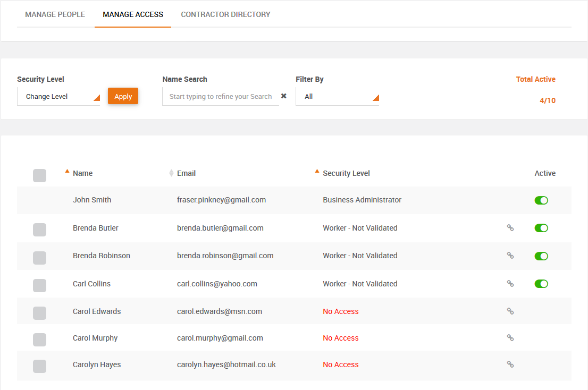Viewport: 588px width, 390px height.
Task: Disable John Smith's active toggle
Action: pyautogui.click(x=541, y=200)
